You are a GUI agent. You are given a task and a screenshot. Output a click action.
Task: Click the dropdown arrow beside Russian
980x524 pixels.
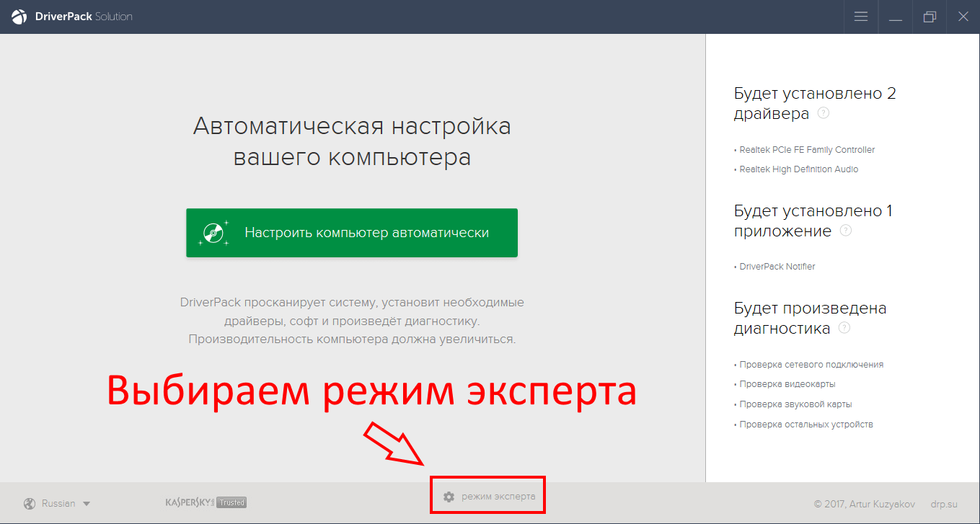coord(87,504)
